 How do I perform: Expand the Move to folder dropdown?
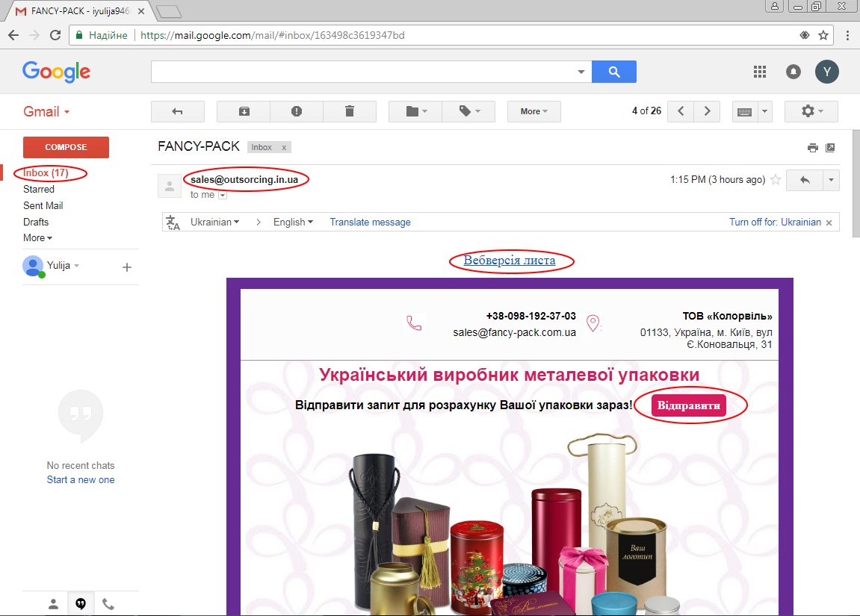415,111
